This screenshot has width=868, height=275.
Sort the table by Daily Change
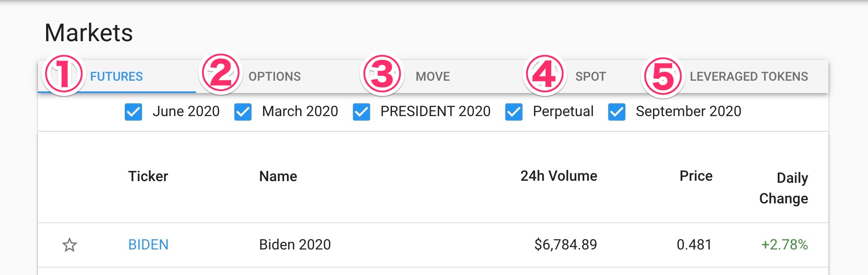[x=784, y=188]
